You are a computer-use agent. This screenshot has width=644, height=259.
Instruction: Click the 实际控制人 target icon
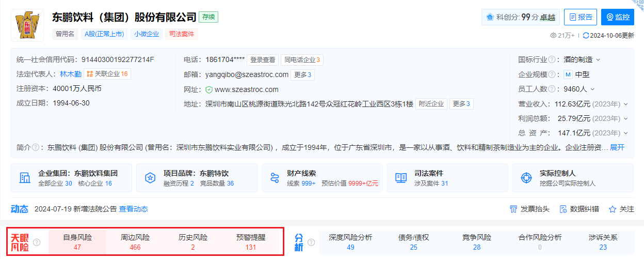[526, 178]
